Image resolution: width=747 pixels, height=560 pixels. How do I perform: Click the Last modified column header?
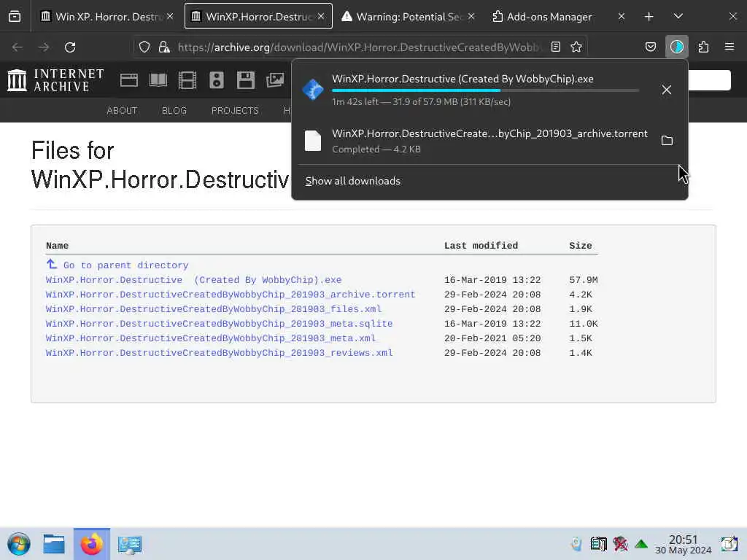coord(481,246)
